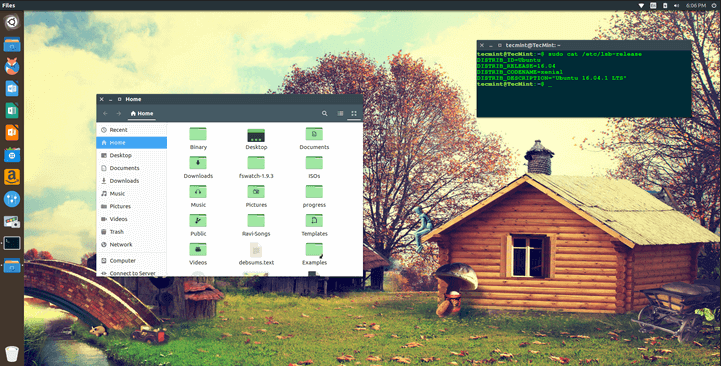Select the Templates folder
This screenshot has width=721, height=366.
click(314, 225)
